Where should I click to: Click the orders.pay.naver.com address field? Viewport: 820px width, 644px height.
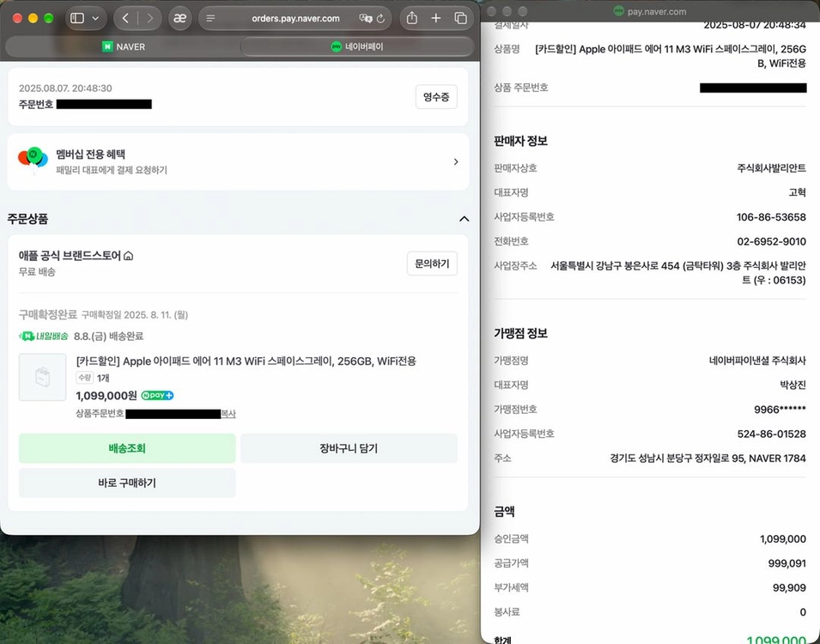(295, 18)
